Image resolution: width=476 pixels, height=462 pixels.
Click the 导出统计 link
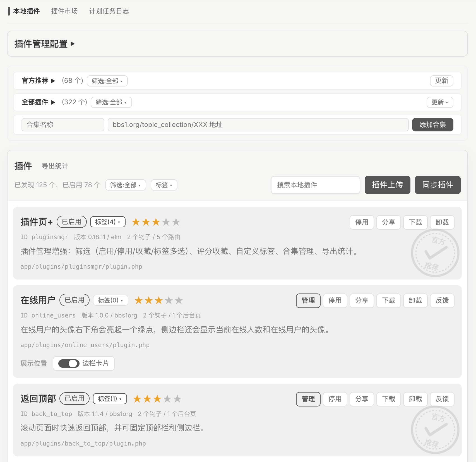[55, 166]
